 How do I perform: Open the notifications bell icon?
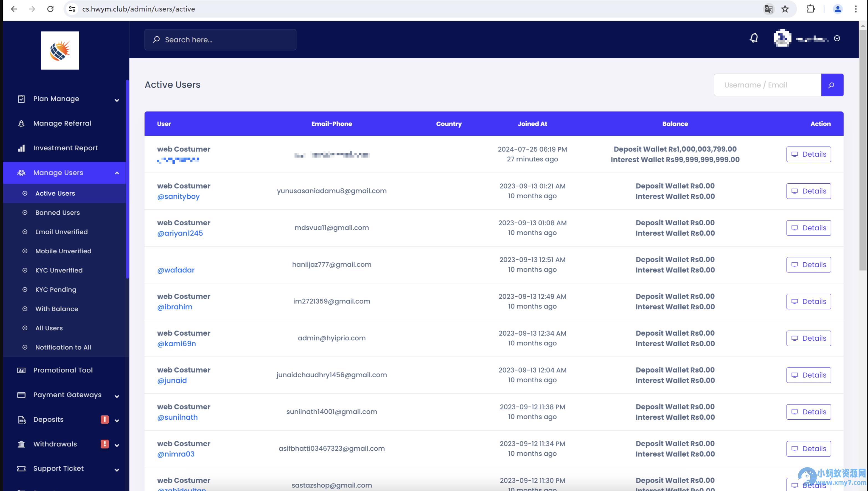point(754,38)
